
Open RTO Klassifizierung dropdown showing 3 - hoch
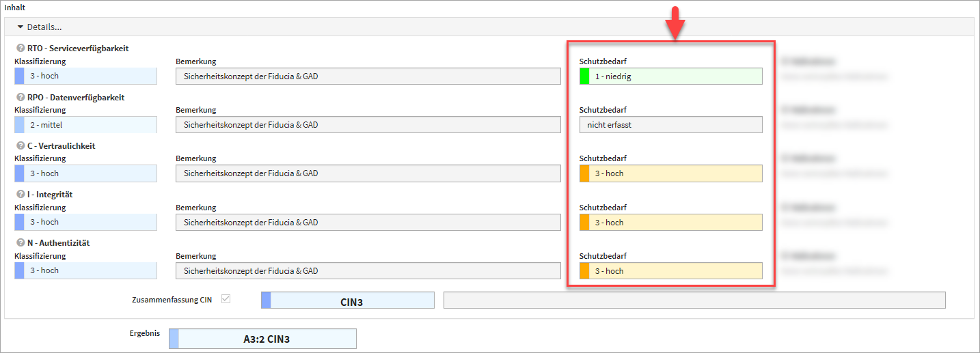[x=85, y=76]
